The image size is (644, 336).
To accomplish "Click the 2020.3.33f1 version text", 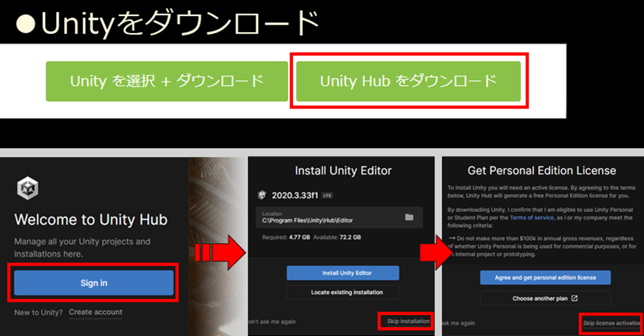I will (295, 195).
